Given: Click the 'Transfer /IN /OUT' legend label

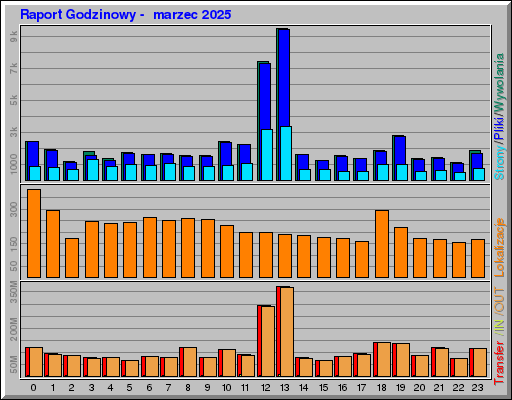Looking at the screenshot, I should 499,336.
